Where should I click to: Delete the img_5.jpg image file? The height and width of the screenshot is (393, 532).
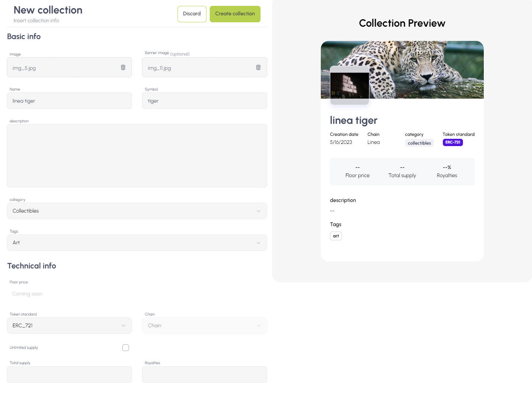tap(123, 67)
